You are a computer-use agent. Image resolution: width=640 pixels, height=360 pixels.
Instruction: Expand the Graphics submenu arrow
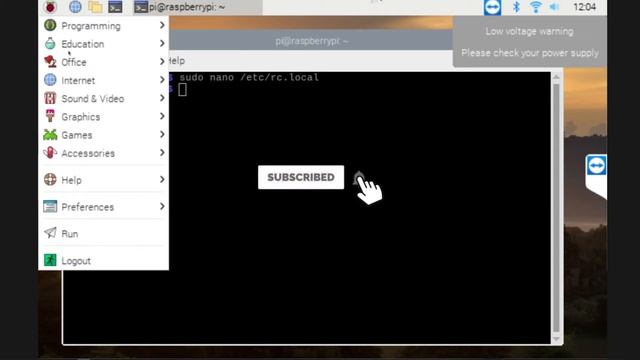162,116
